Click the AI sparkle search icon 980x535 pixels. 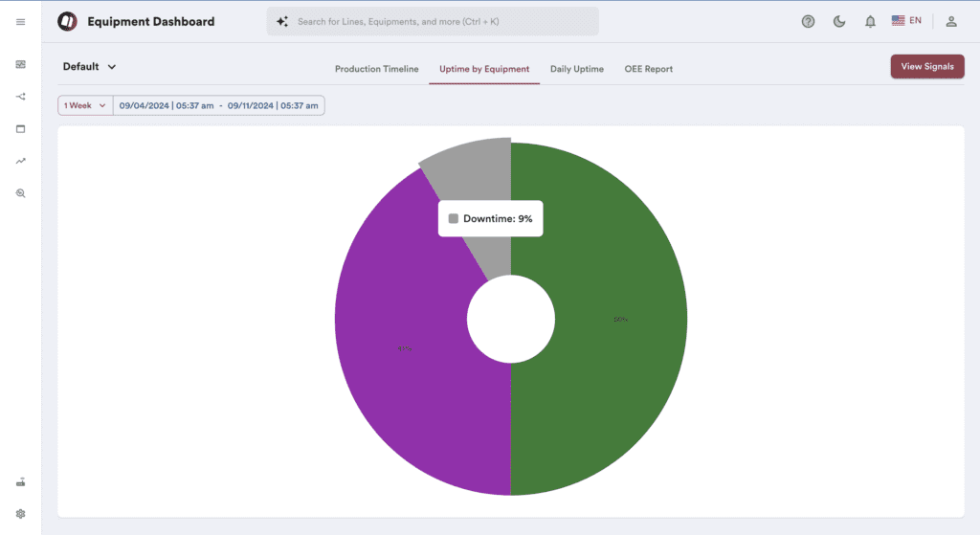282,21
